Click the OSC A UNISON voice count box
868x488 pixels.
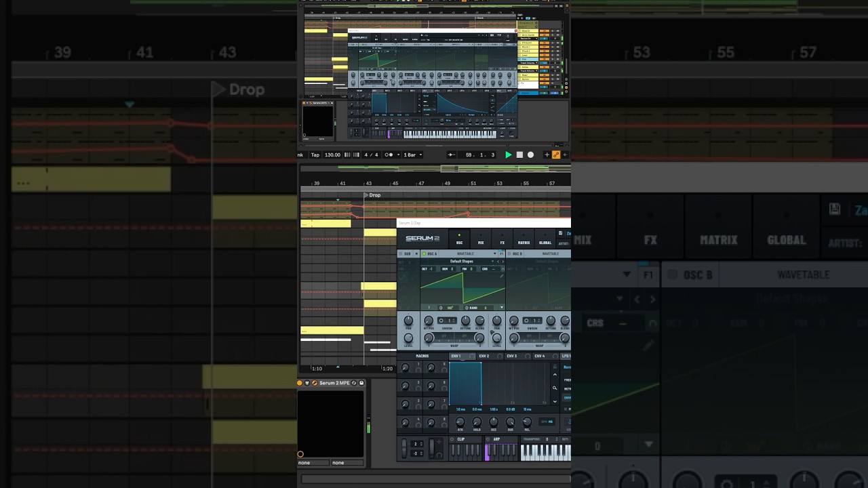pos(447,321)
